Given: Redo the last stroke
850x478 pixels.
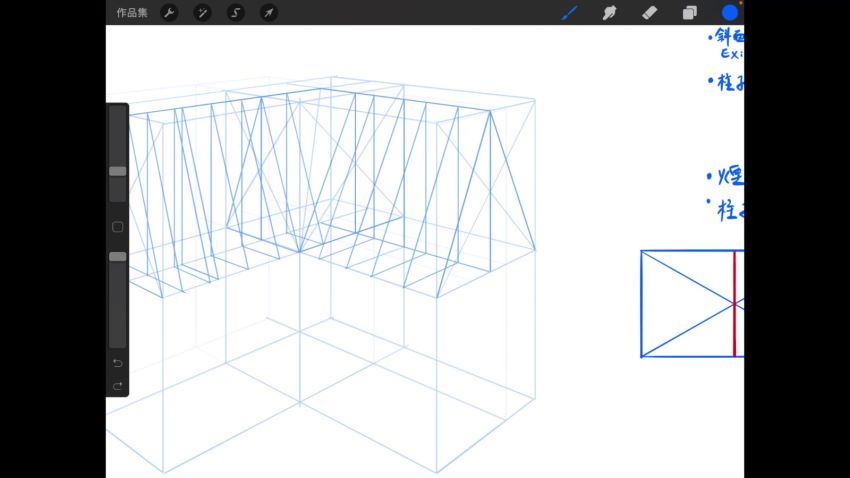Looking at the screenshot, I should click(x=118, y=386).
